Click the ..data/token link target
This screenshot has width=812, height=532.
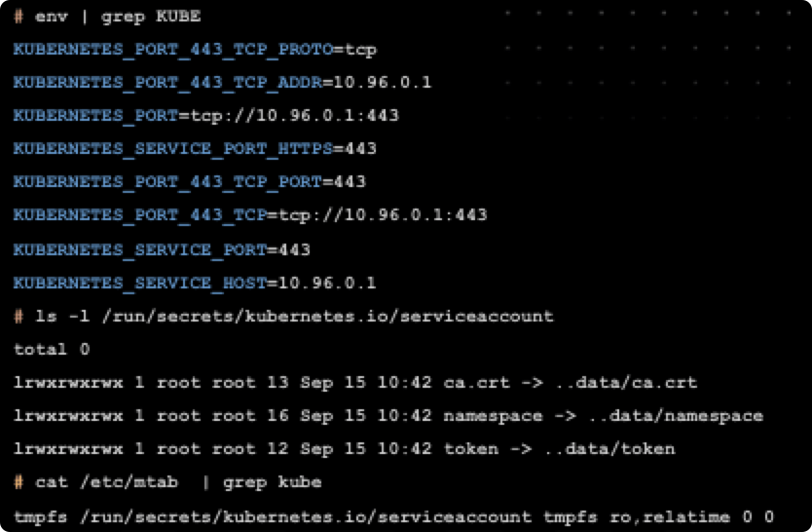pos(609,448)
